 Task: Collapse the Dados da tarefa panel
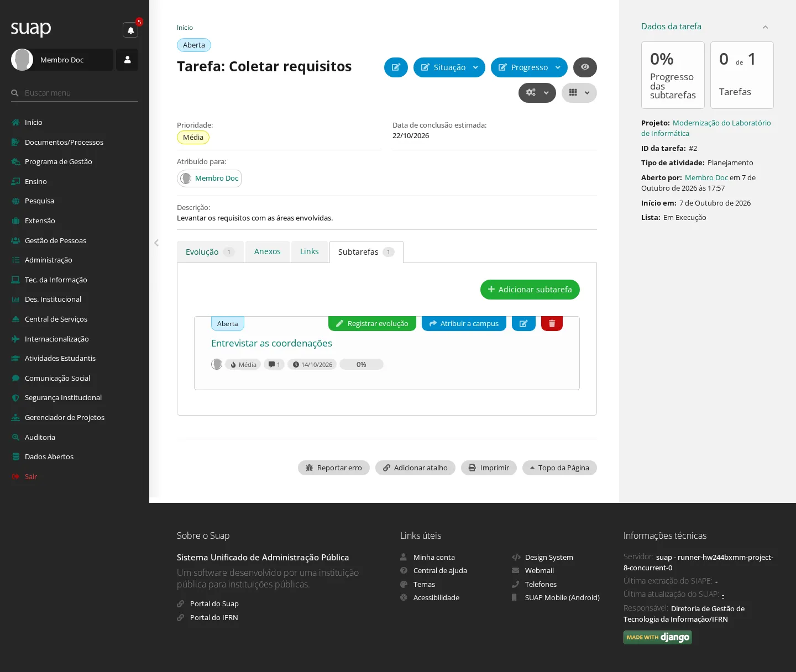coord(765,27)
